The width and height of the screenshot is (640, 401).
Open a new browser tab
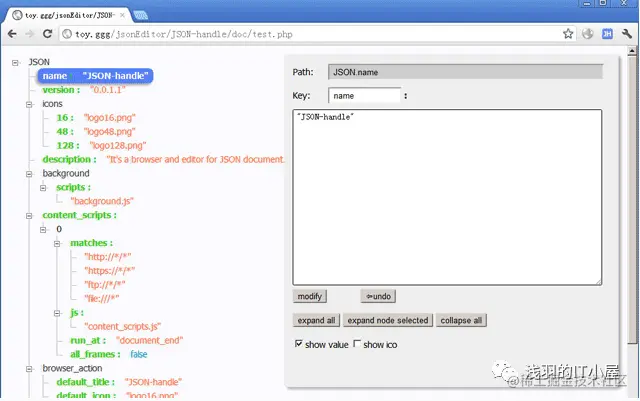[140, 16]
